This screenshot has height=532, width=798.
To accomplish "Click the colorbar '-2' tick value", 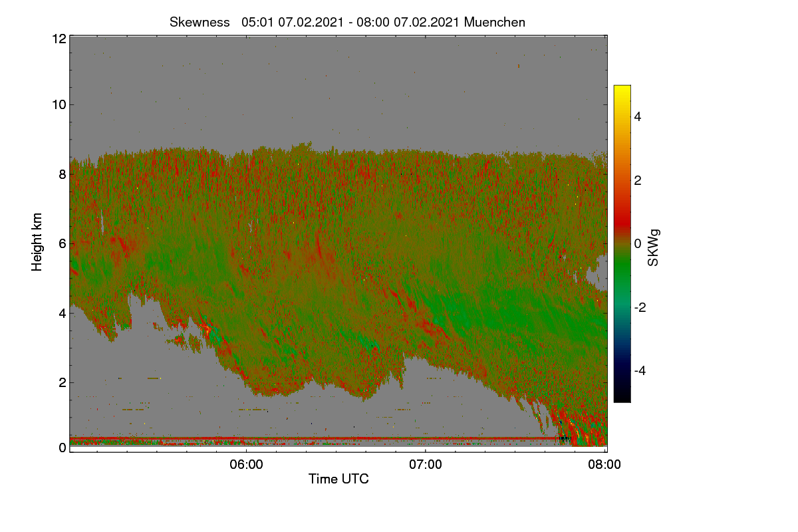I will pos(641,307).
